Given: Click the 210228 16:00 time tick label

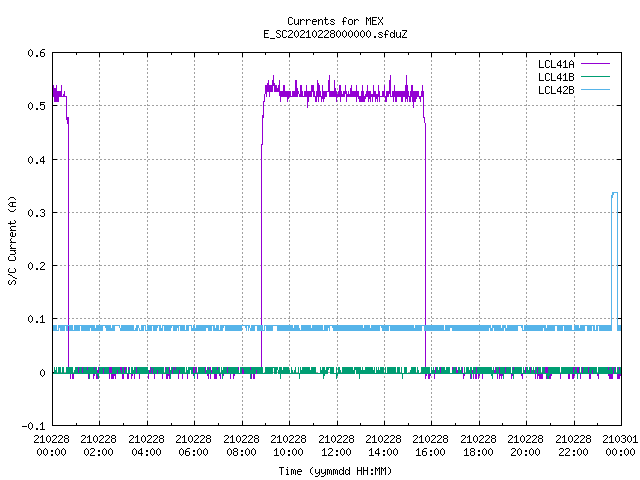Looking at the screenshot, I should pyautogui.click(x=430, y=446).
